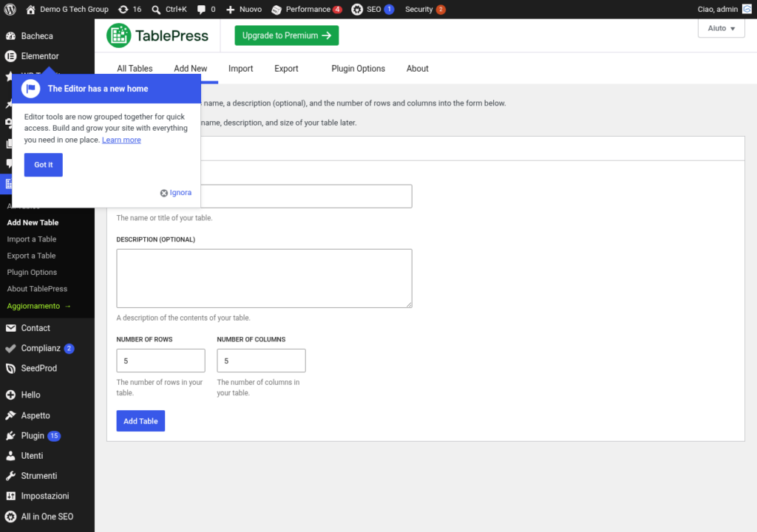Open the updates icon showing 16
The height and width of the screenshot is (532, 757).
point(123,9)
